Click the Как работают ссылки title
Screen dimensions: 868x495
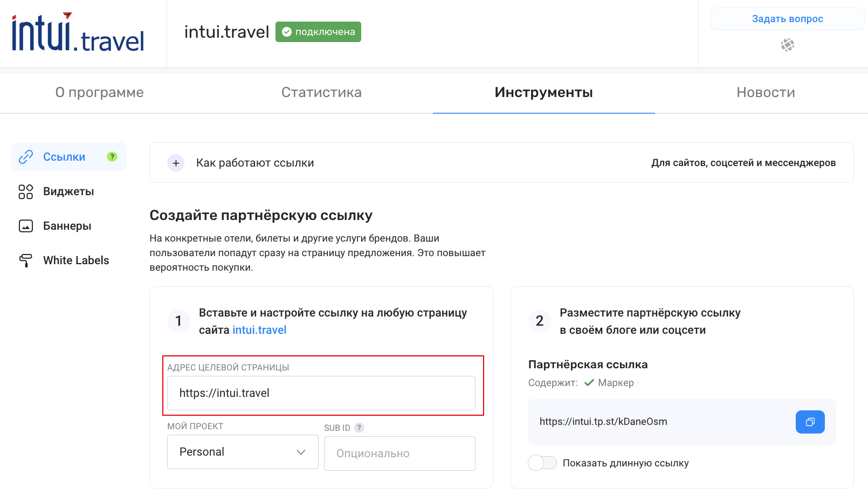point(255,163)
